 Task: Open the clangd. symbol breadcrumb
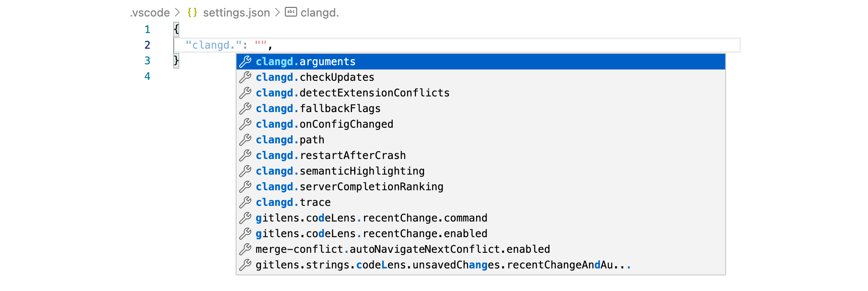[320, 13]
